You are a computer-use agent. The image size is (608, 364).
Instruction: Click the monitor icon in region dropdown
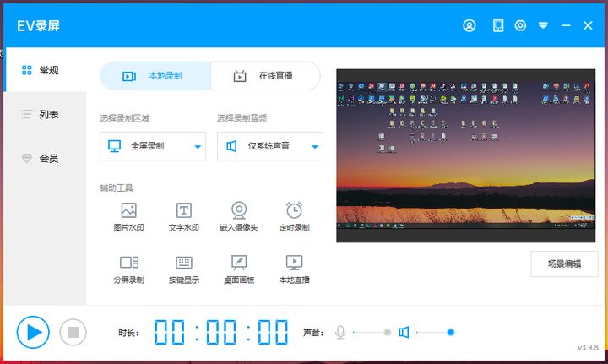tap(114, 146)
